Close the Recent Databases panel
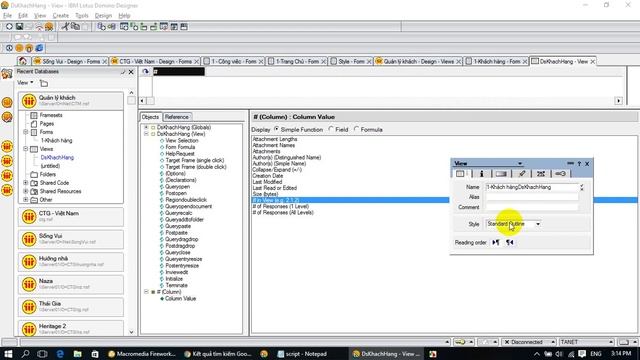Viewport: 640px width, 360px height. (x=131, y=72)
